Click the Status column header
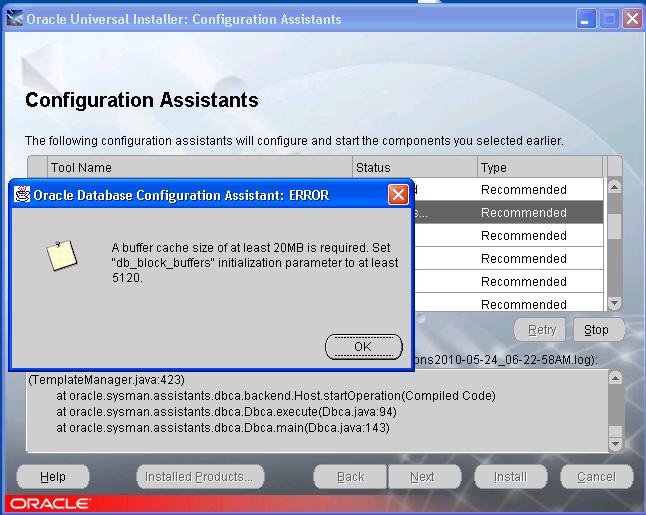The image size is (646, 515). tap(414, 167)
